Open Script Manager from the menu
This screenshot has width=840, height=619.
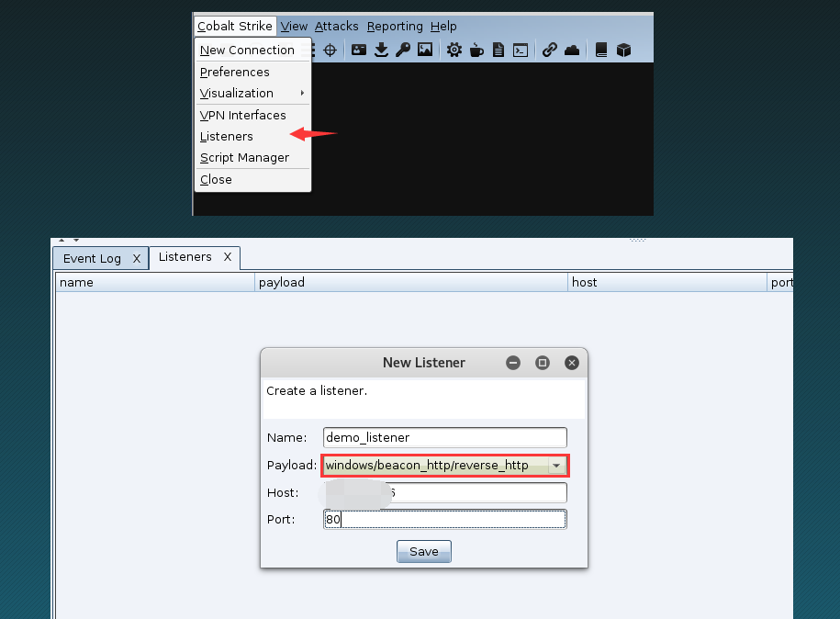[252, 158]
